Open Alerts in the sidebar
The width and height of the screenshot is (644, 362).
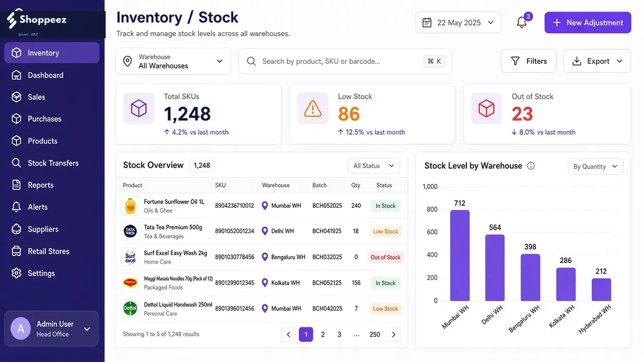tap(52, 207)
